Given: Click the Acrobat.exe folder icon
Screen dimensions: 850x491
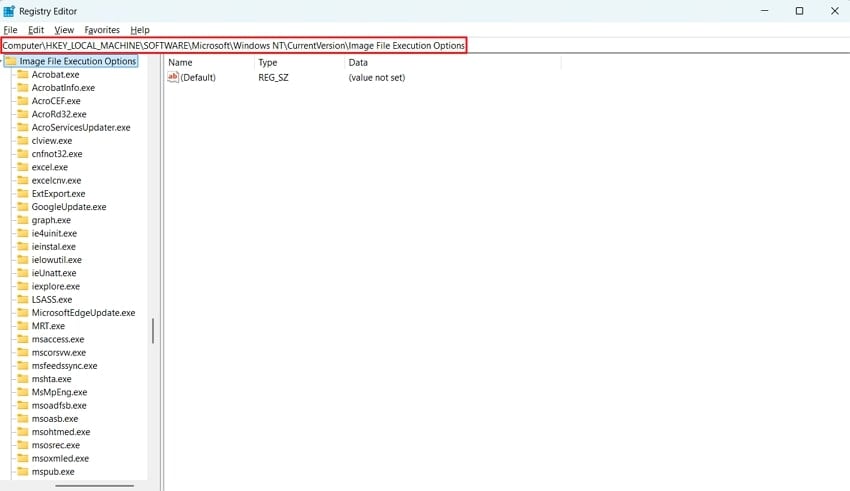Looking at the screenshot, I should tap(23, 74).
